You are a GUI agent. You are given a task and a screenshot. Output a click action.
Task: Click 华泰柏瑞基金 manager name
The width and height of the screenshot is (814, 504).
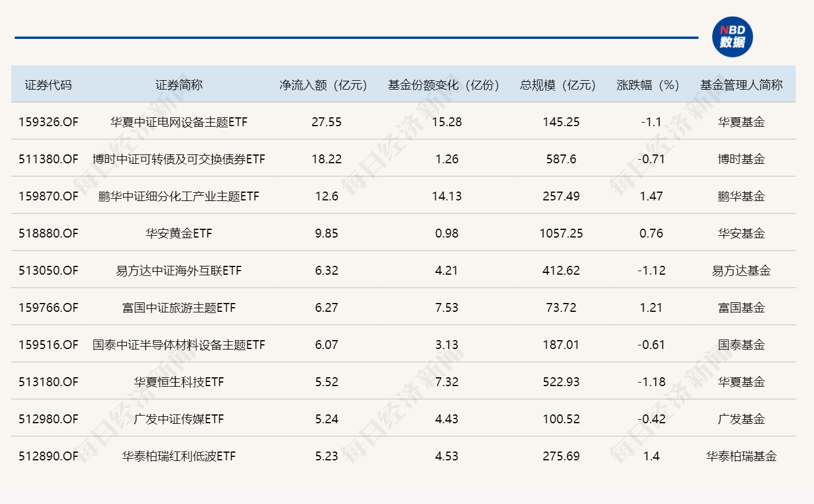(x=742, y=456)
